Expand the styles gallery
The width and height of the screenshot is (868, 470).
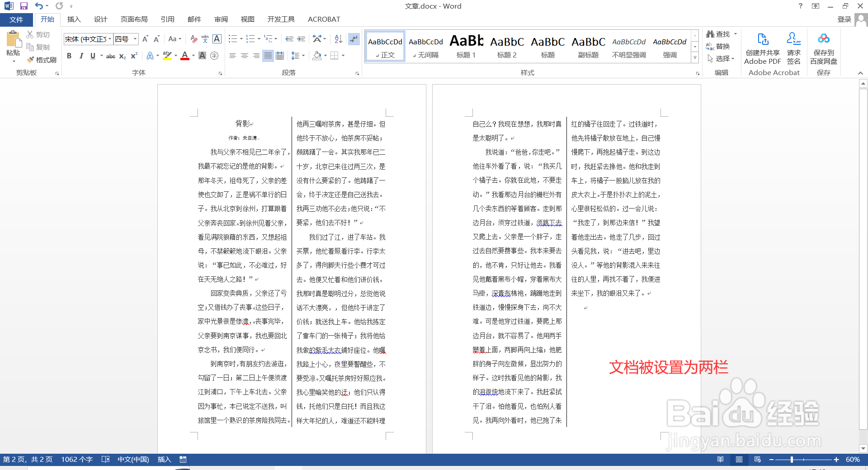tap(695, 58)
